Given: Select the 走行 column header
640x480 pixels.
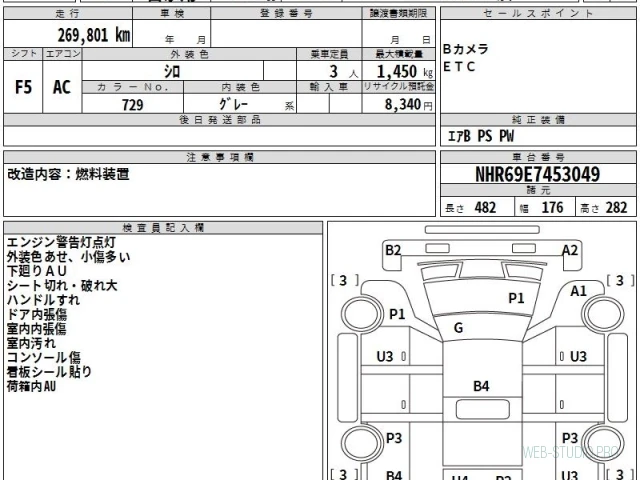Looking at the screenshot, I should [68, 13].
